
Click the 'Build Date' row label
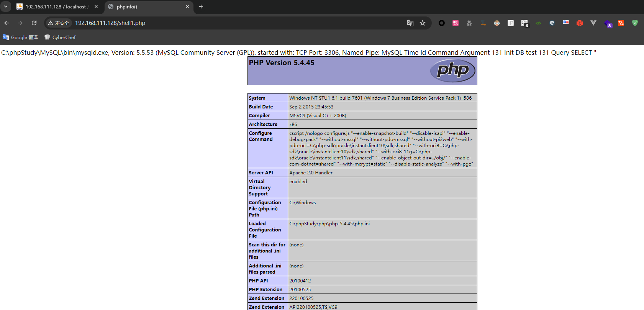[261, 107]
